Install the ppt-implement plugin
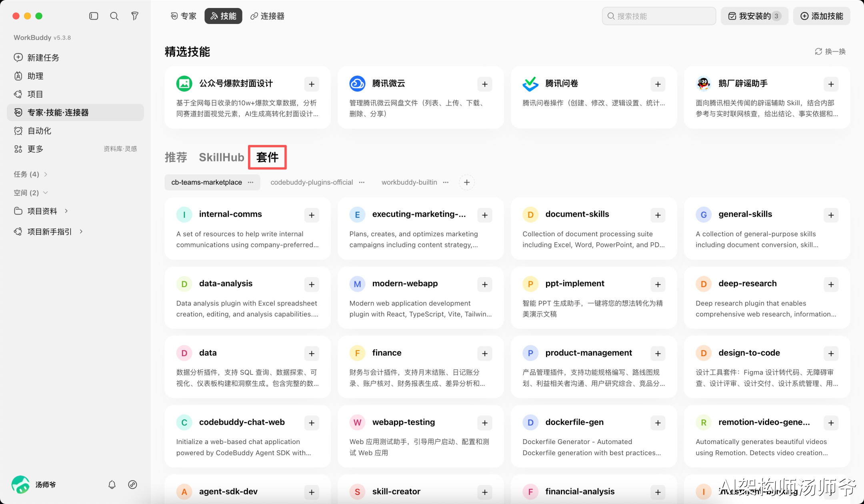 coord(658,284)
